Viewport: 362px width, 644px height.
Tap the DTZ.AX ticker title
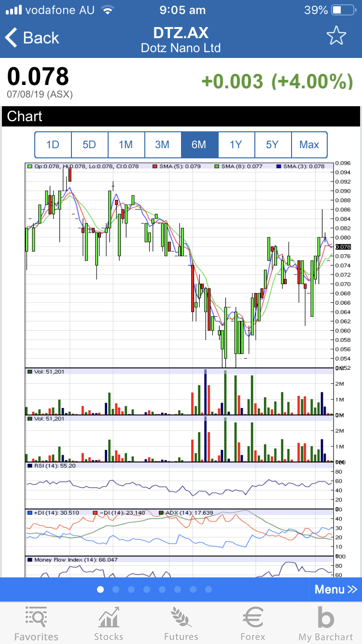181,32
